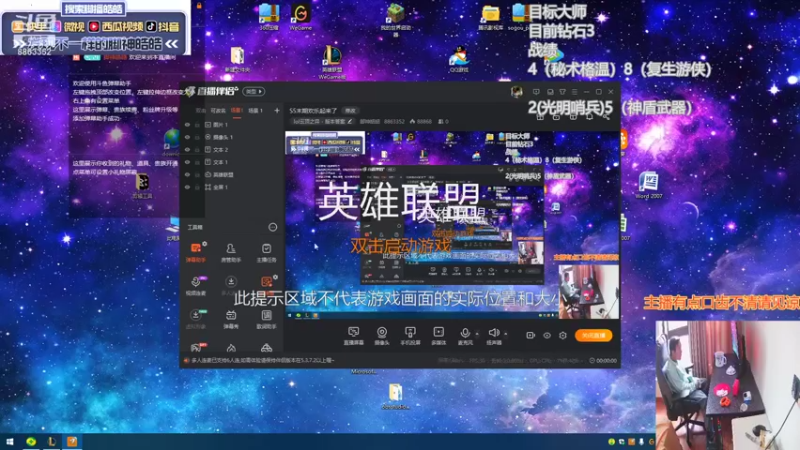Screen dimensions: 800x450
Task: Switch to the 场景 1 tab
Action: 256,111
